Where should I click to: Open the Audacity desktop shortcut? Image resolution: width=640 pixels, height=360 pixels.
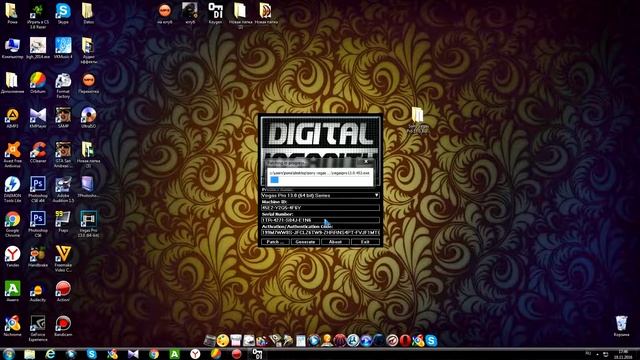(x=38, y=291)
